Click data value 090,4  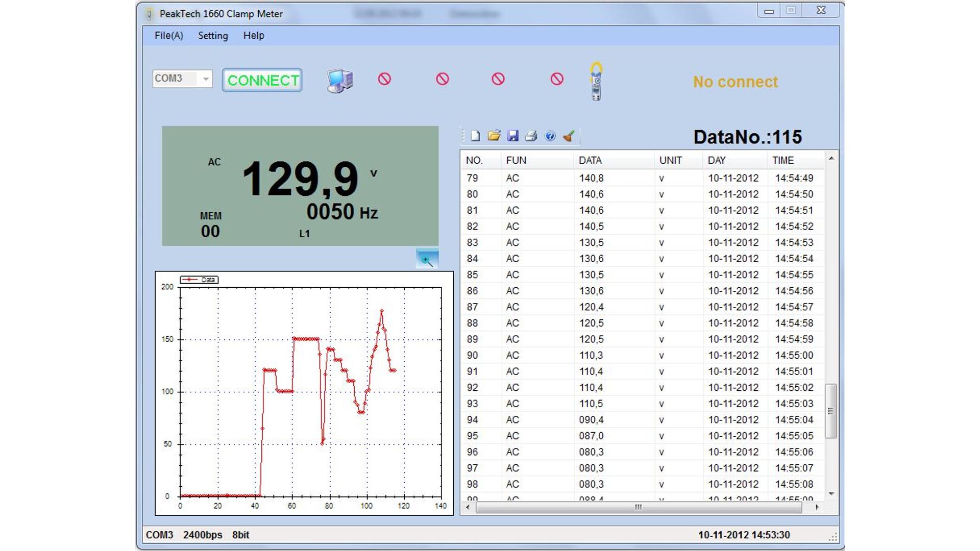point(591,420)
